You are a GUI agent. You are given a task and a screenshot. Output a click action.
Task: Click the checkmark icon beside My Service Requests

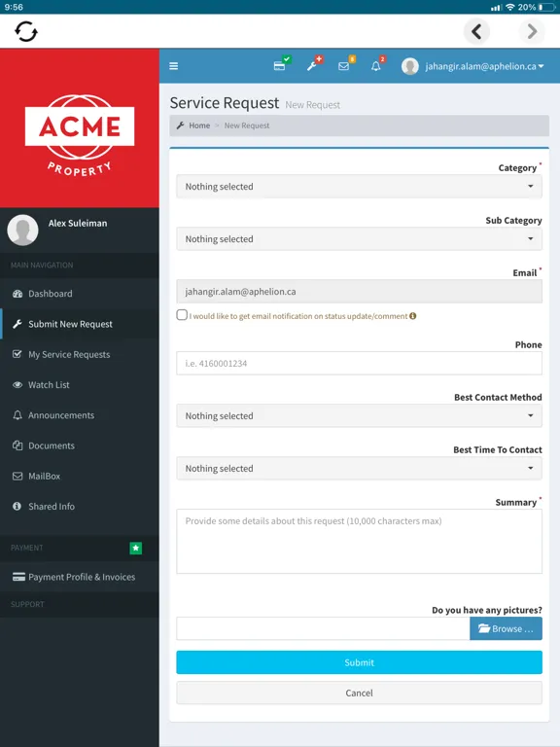pos(17,354)
